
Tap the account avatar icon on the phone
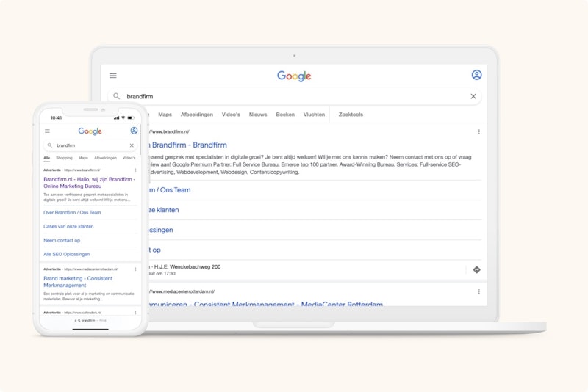click(134, 131)
